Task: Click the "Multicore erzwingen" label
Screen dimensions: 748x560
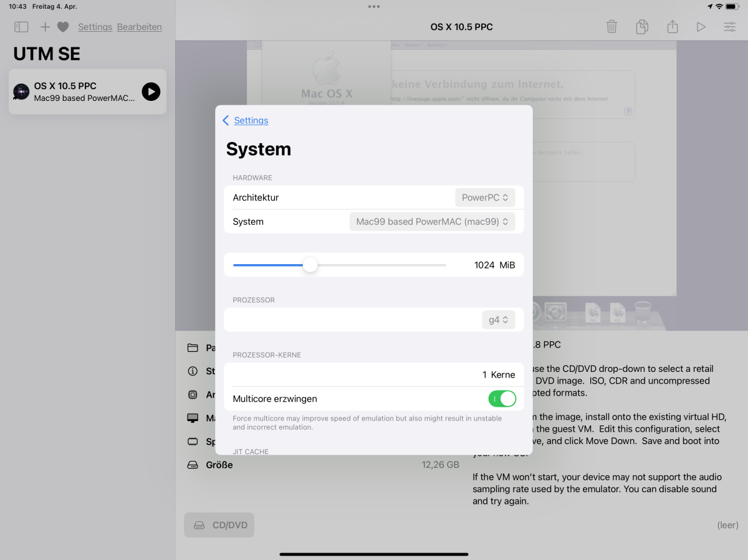Action: click(275, 399)
